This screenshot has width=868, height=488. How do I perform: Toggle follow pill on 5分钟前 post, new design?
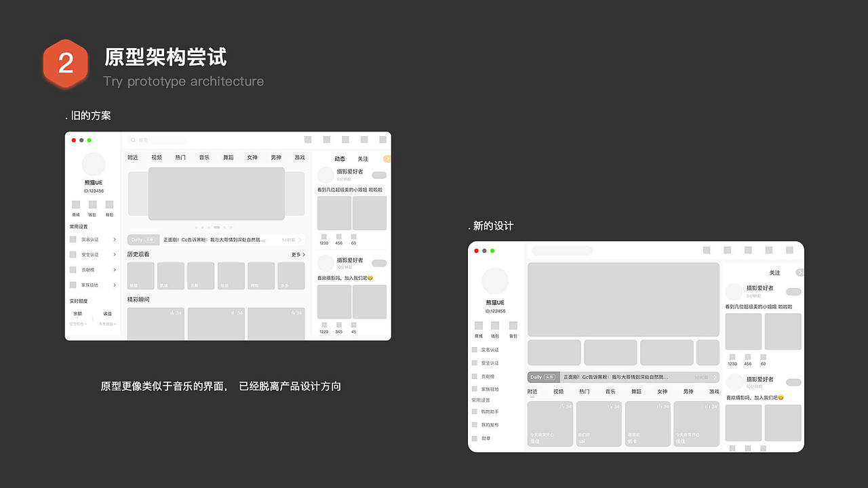point(793,292)
